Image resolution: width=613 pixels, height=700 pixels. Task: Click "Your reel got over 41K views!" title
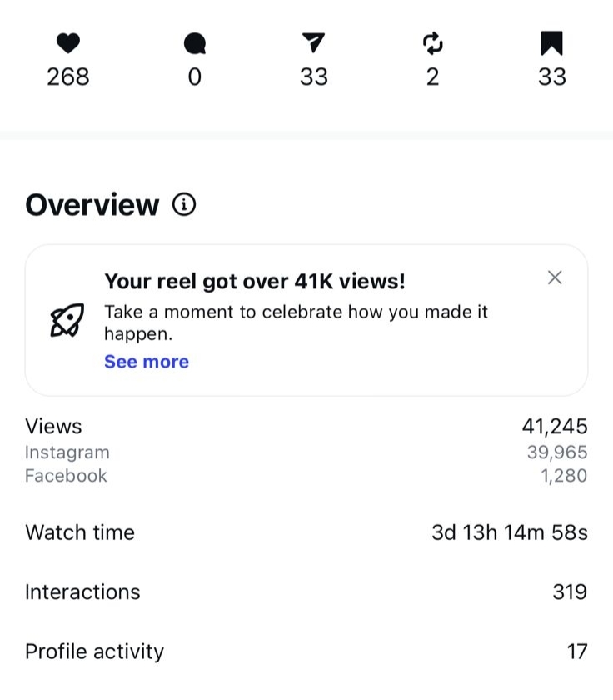click(x=255, y=281)
